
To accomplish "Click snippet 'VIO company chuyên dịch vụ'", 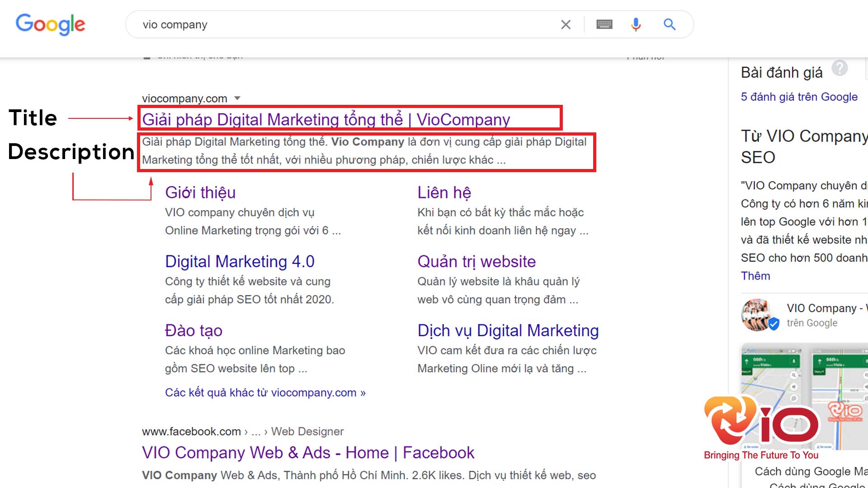I will [x=240, y=212].
